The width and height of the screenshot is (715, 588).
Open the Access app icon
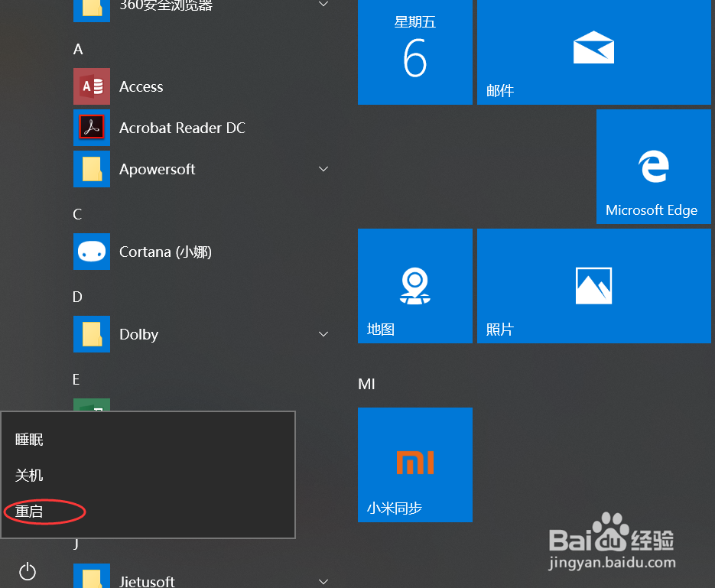92,86
